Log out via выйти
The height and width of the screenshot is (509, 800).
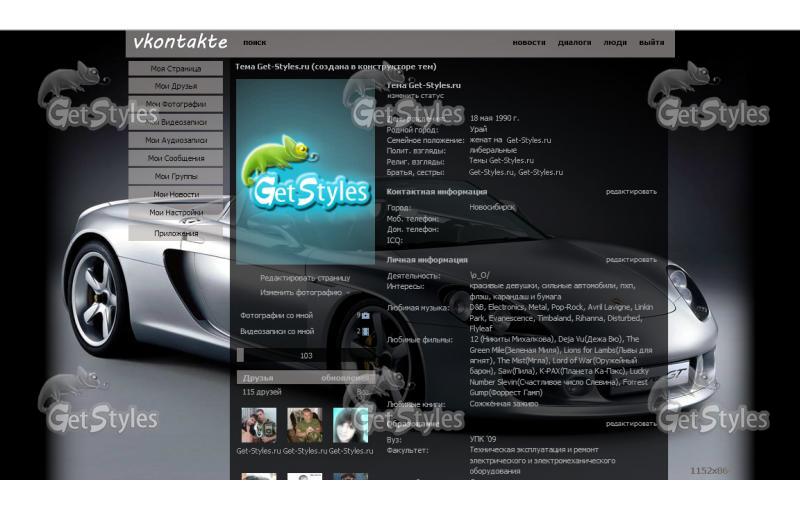pyautogui.click(x=652, y=42)
